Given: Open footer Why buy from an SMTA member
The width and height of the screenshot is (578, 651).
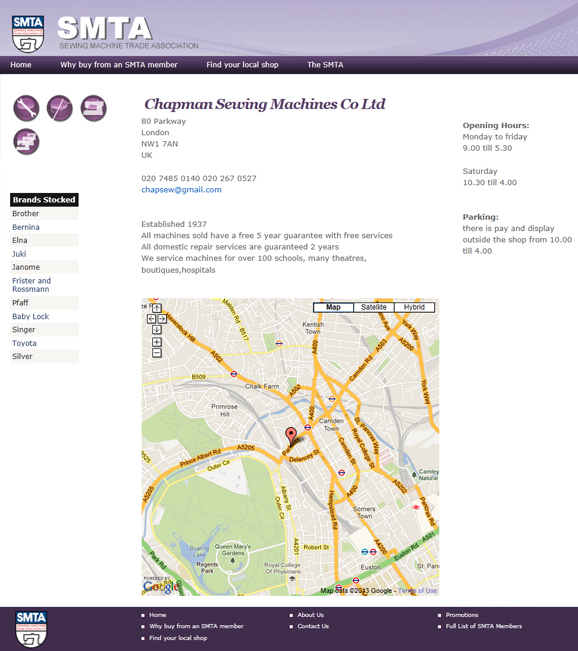Looking at the screenshot, I should (196, 626).
